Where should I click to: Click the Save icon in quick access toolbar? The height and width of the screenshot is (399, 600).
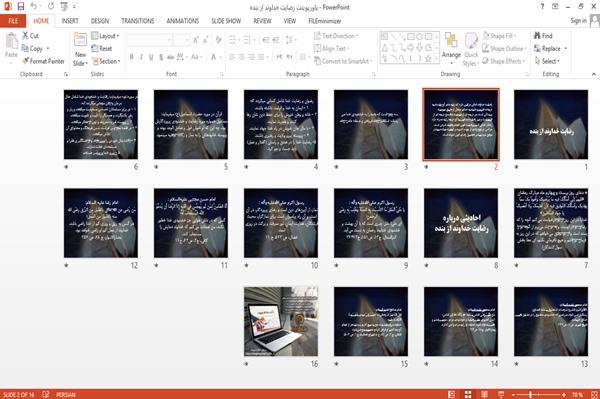(x=21, y=6)
